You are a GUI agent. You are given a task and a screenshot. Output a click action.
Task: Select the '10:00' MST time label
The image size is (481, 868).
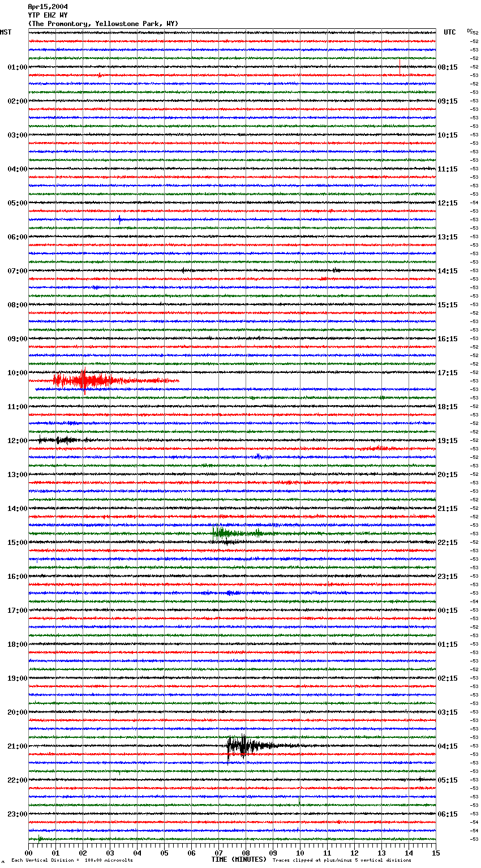point(17,373)
